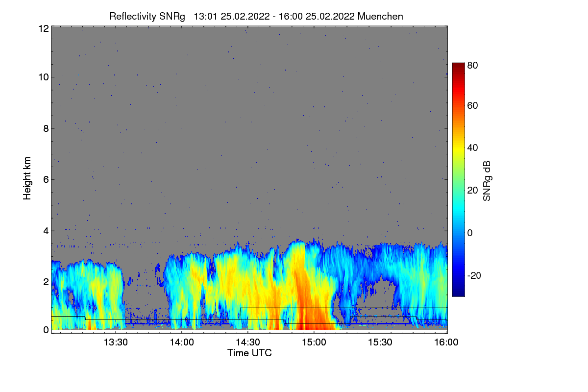Click the colorbar value '60'
The image size is (588, 392).
[x=473, y=105]
